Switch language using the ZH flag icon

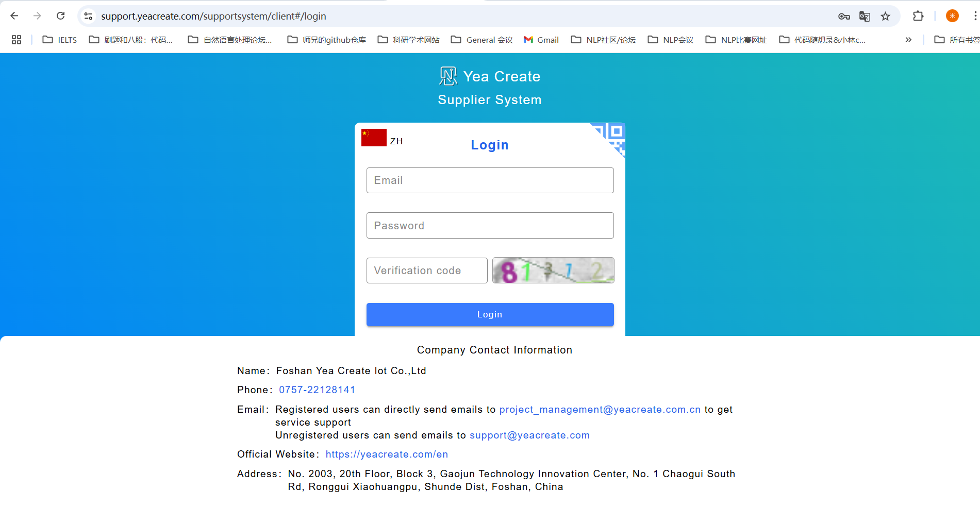(x=374, y=138)
